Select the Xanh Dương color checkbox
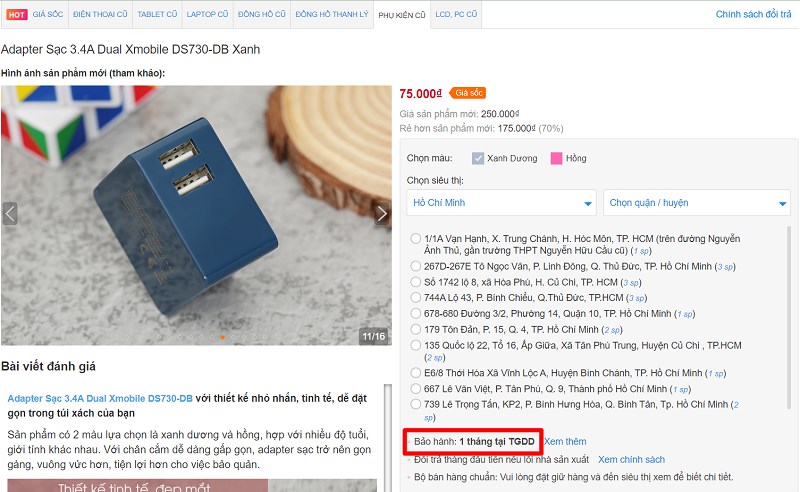The height and width of the screenshot is (492, 800). point(478,158)
